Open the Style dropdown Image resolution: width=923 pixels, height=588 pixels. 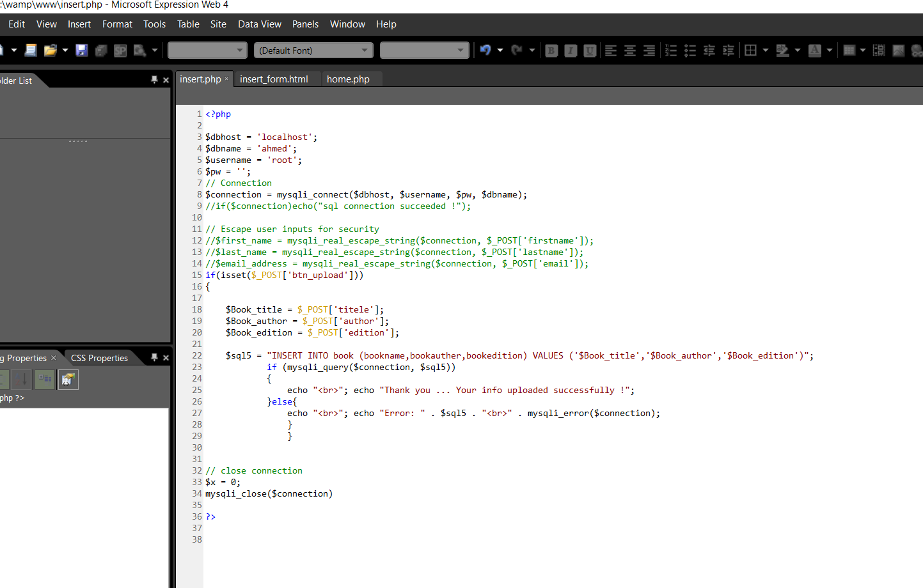click(x=207, y=50)
